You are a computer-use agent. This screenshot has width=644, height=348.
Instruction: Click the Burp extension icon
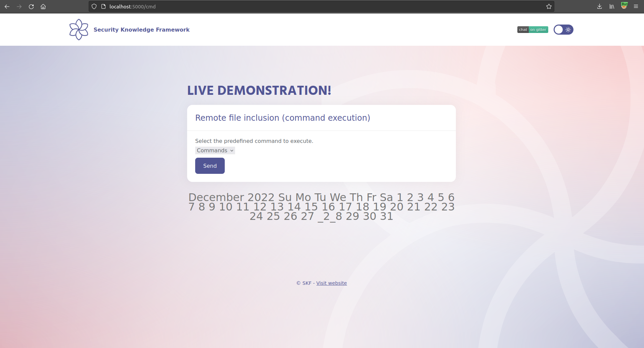624,6
